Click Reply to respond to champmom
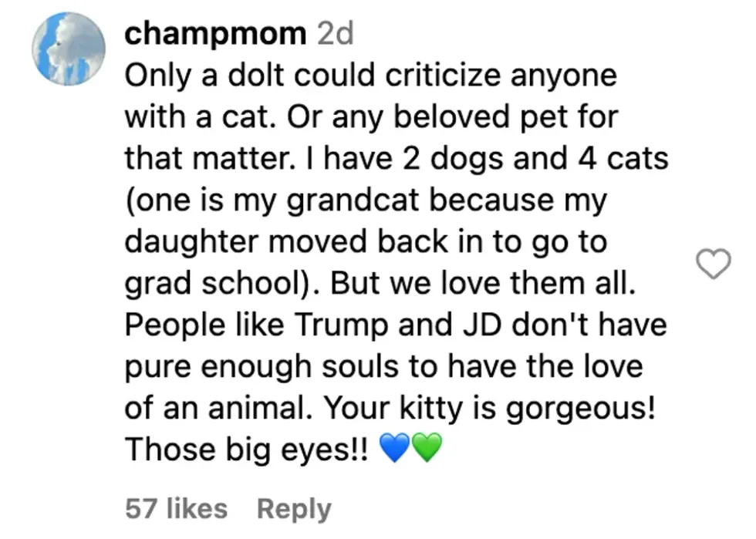Screen dimensions: 756x539 click(293, 508)
